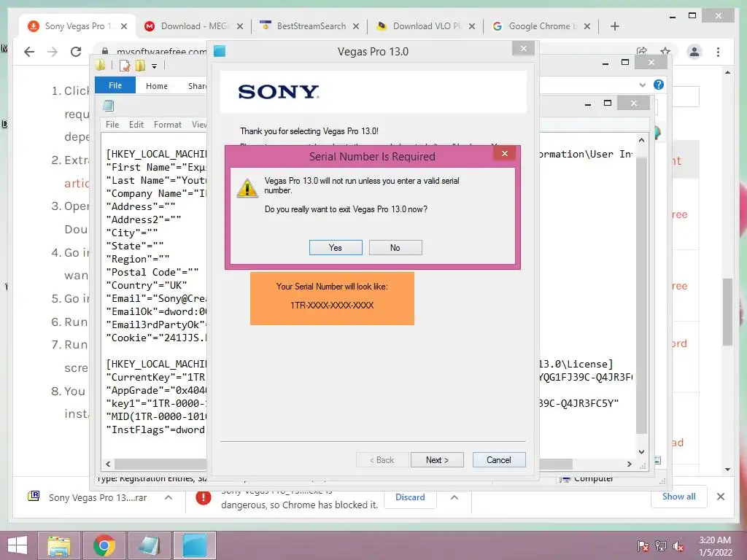
Task: Click Properties icon in Explorer quick access toolbar
Action: tap(125, 66)
